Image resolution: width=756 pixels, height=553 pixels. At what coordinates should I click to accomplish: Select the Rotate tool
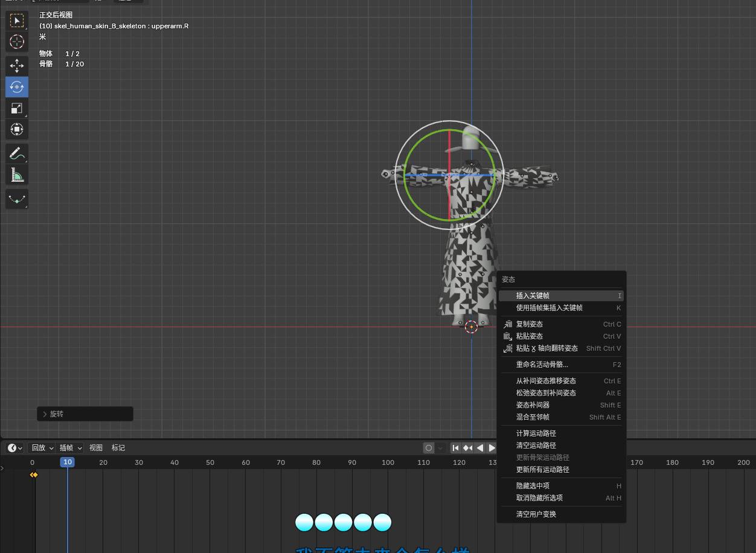[17, 87]
